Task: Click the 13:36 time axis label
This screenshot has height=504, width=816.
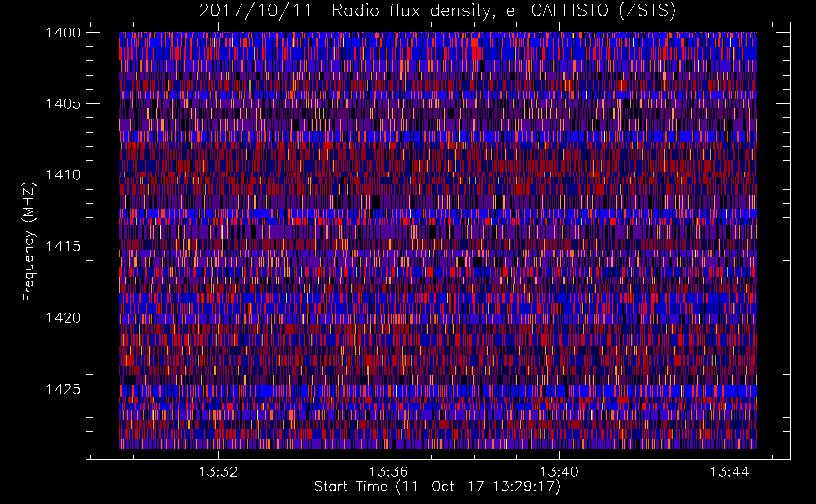Action: click(x=388, y=472)
